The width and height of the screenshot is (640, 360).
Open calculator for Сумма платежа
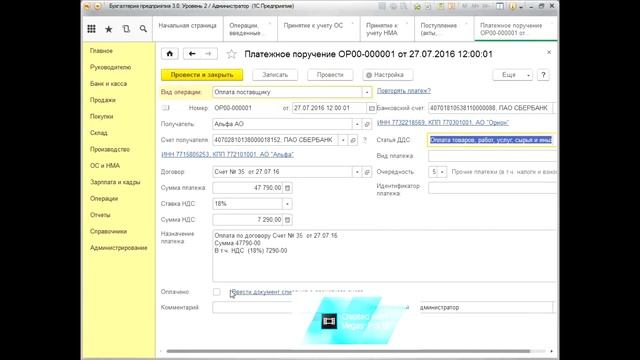click(x=287, y=188)
